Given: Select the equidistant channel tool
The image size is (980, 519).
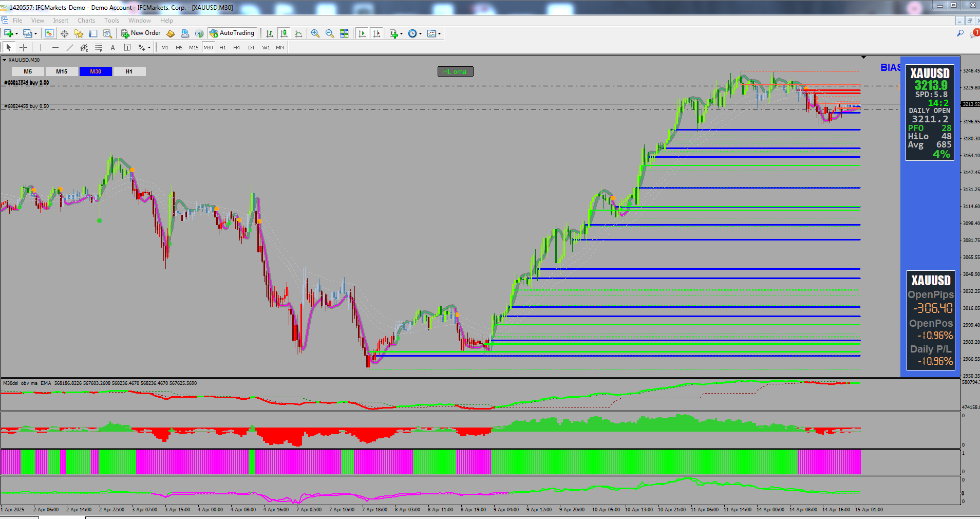Looking at the screenshot, I should point(84,47).
